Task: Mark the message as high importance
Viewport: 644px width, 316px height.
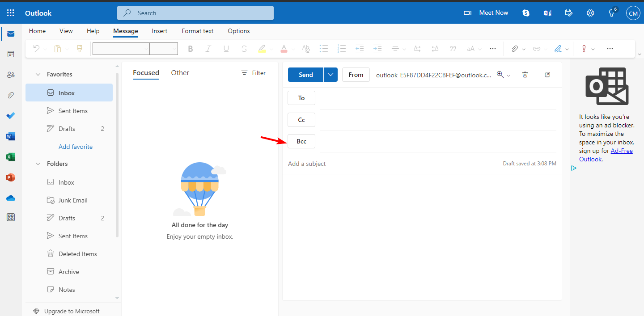Action: (x=584, y=48)
